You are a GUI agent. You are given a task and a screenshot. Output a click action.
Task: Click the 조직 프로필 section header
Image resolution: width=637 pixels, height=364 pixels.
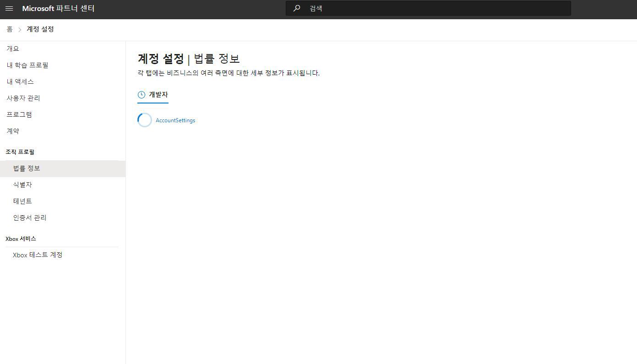(x=20, y=152)
